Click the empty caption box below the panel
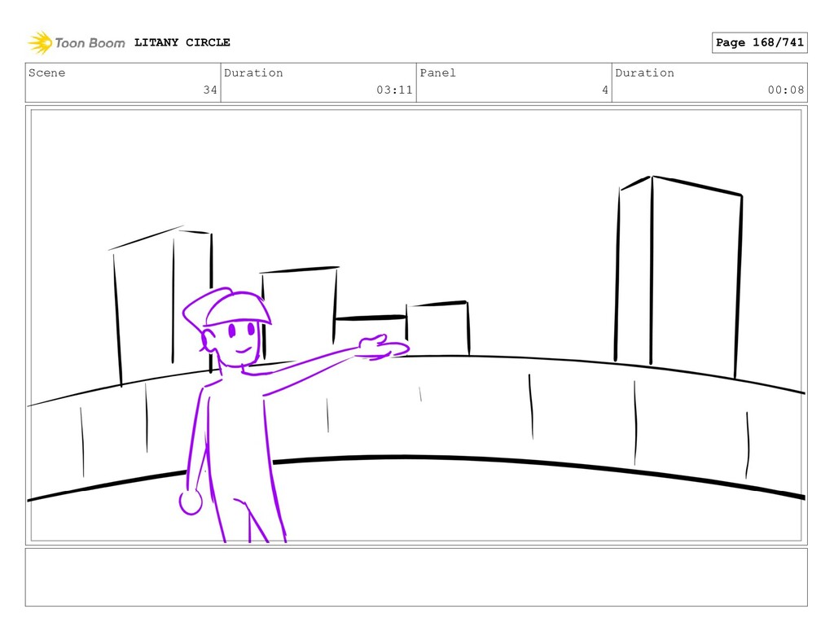The image size is (834, 644). pyautogui.click(x=416, y=577)
